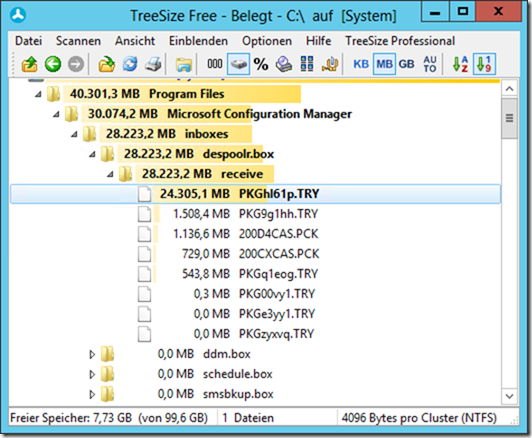Screen dimensions: 532x438
Task: Print the report via the printer icon
Action: coord(153,64)
